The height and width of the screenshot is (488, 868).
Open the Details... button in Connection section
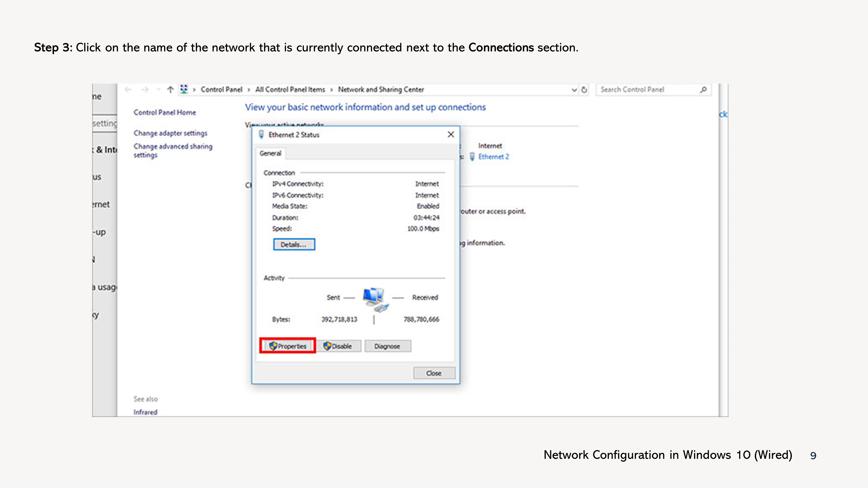pyautogui.click(x=294, y=244)
